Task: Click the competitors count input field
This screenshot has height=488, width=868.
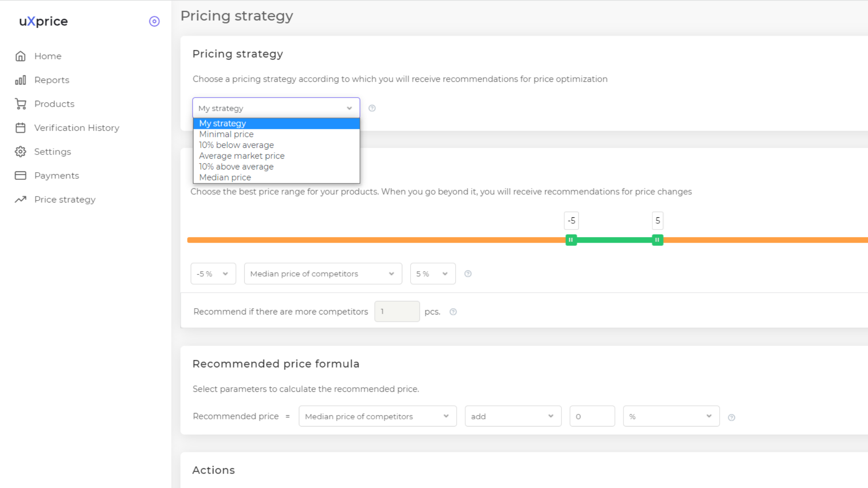Action: click(397, 311)
